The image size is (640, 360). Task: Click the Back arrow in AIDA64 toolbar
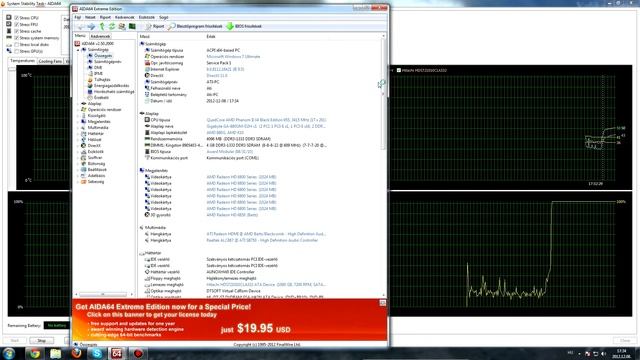[x=81, y=27]
